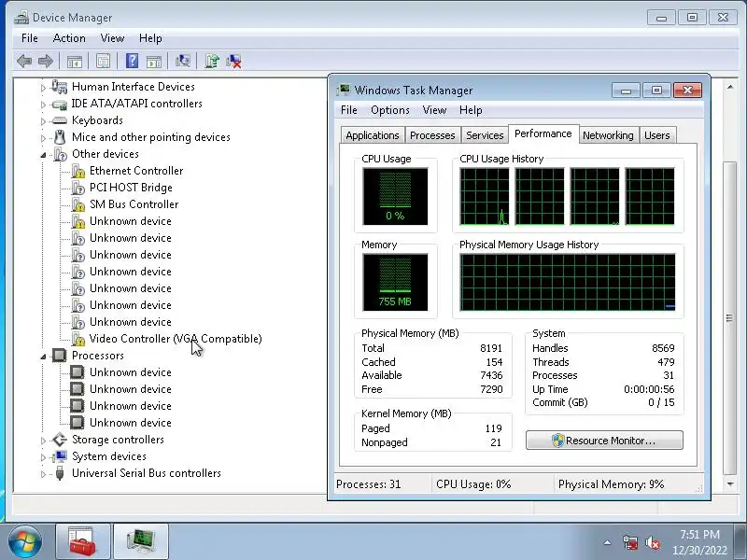Click the Forward arrow in Device Manager toolbar

(45, 61)
